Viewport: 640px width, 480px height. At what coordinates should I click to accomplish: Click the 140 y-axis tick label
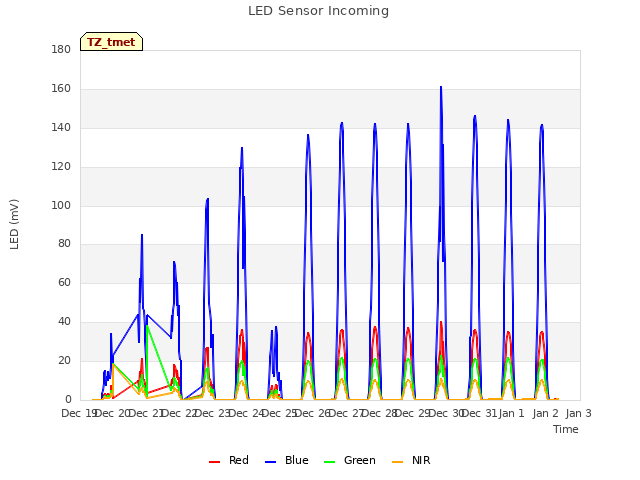coord(61,127)
